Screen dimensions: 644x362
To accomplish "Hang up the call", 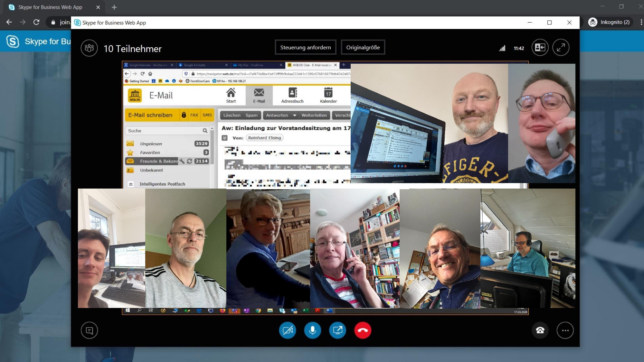I will pyautogui.click(x=363, y=330).
